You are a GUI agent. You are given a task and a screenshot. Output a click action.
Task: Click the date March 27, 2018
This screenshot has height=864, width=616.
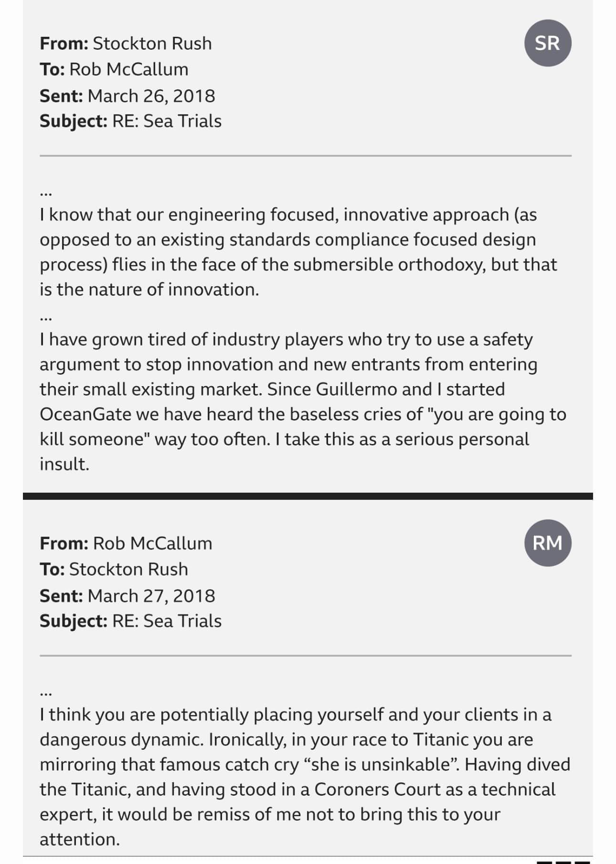pyautogui.click(x=151, y=596)
